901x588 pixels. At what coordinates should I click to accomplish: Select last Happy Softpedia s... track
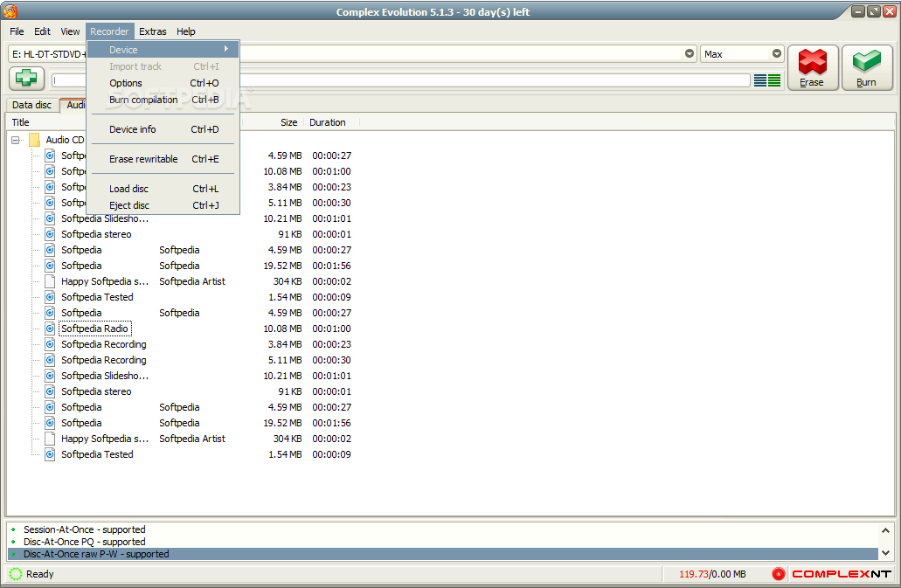click(105, 439)
